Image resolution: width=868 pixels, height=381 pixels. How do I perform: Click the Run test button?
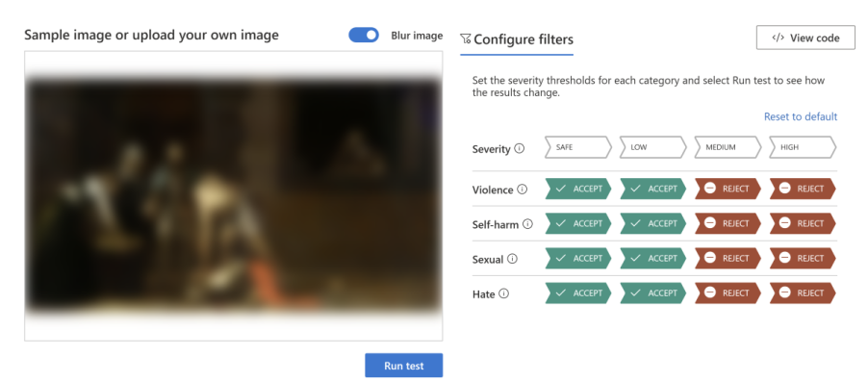(x=404, y=366)
